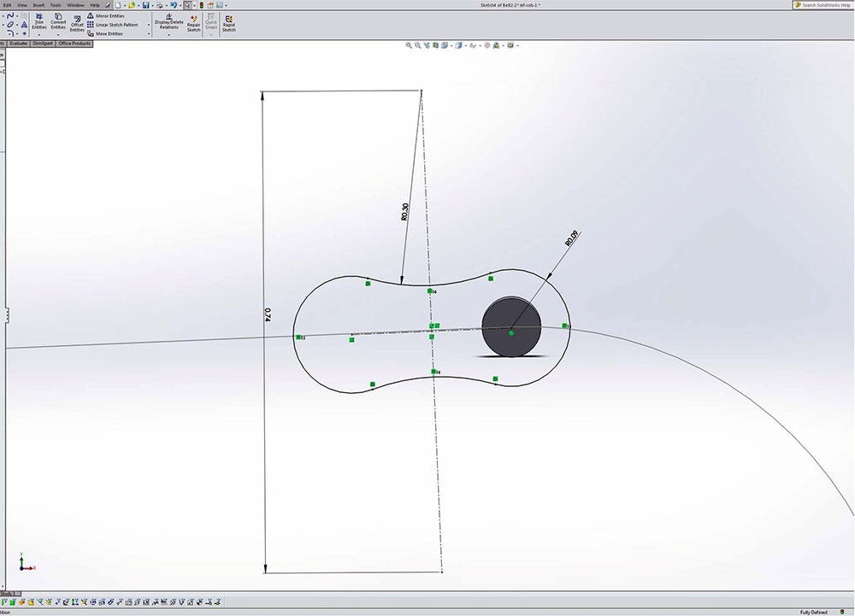This screenshot has width=855, height=616.
Task: Toggle the Quick Snaps button
Action: pos(210,22)
